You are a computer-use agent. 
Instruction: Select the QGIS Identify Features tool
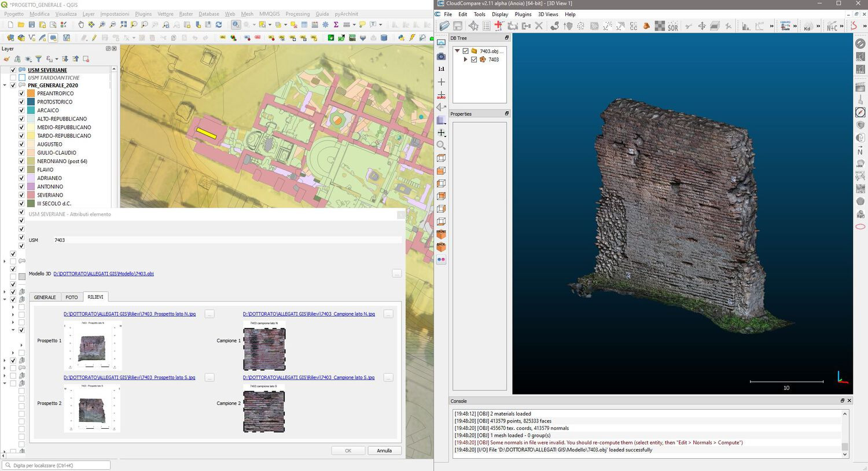[236, 25]
